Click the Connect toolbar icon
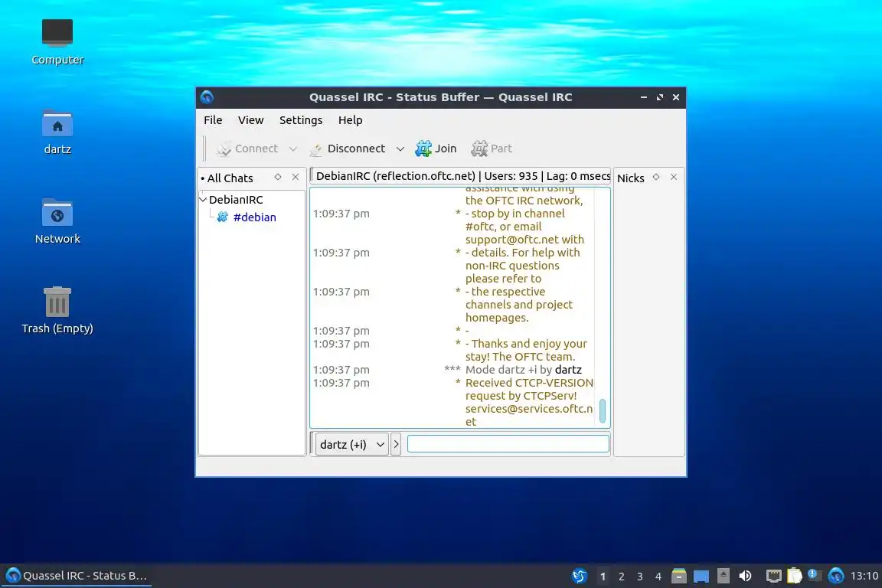The height and width of the screenshot is (588, 882). point(224,149)
